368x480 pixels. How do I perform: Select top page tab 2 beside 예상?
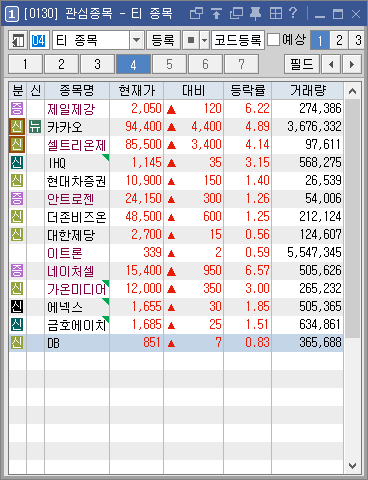(x=339, y=41)
